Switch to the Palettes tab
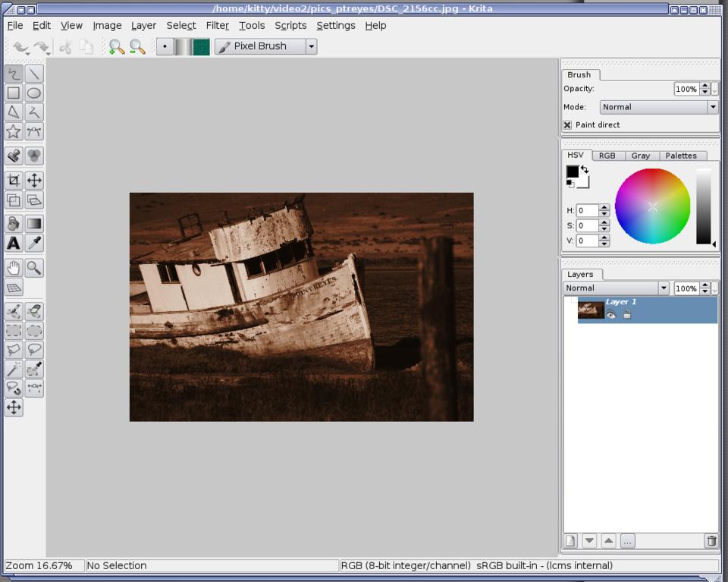Image resolution: width=728 pixels, height=582 pixels. point(680,156)
